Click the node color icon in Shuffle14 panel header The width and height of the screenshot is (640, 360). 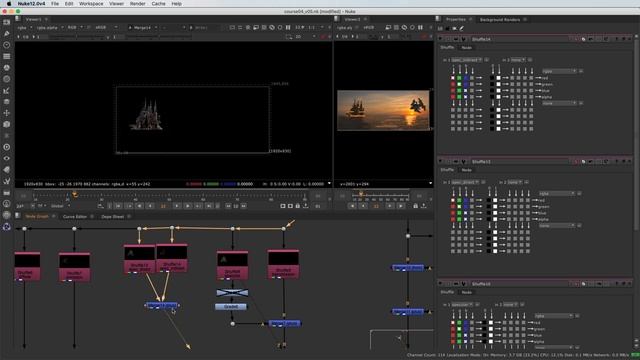[x=583, y=39]
